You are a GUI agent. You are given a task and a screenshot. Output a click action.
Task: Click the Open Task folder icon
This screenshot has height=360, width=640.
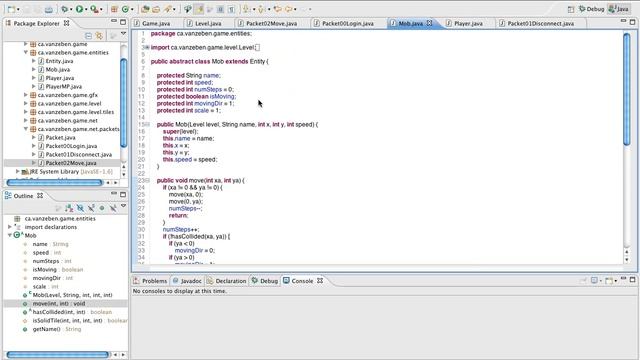(x=156, y=9)
